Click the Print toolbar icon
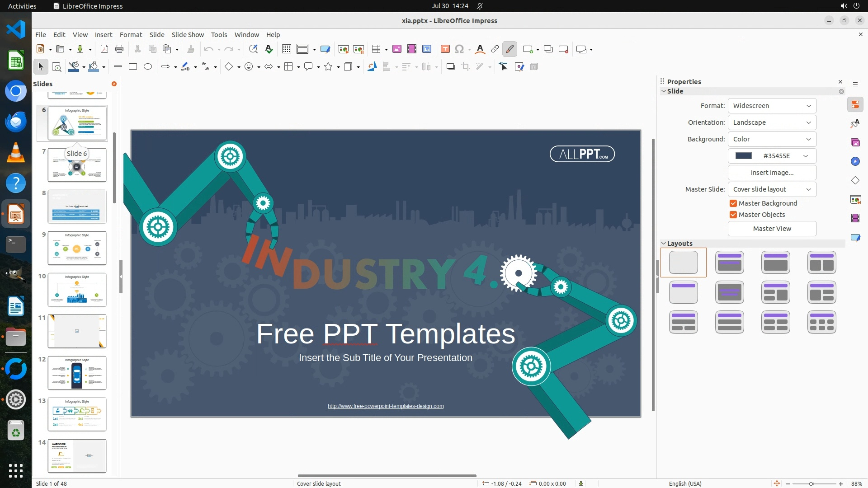The height and width of the screenshot is (488, 868). tap(119, 49)
